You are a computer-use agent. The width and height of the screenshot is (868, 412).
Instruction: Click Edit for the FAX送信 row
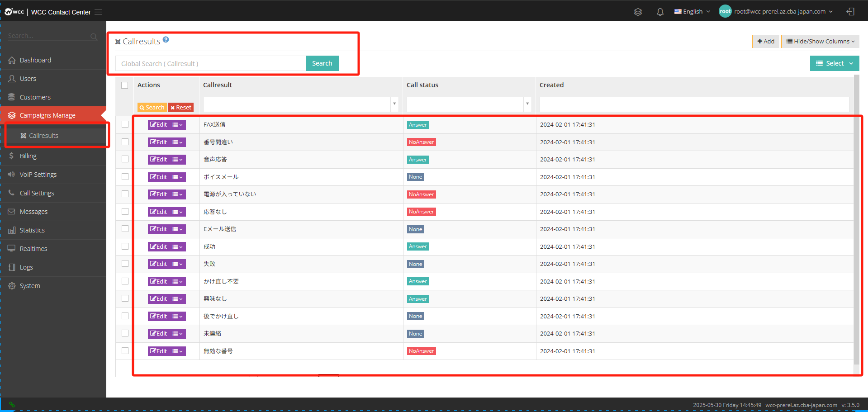click(159, 125)
